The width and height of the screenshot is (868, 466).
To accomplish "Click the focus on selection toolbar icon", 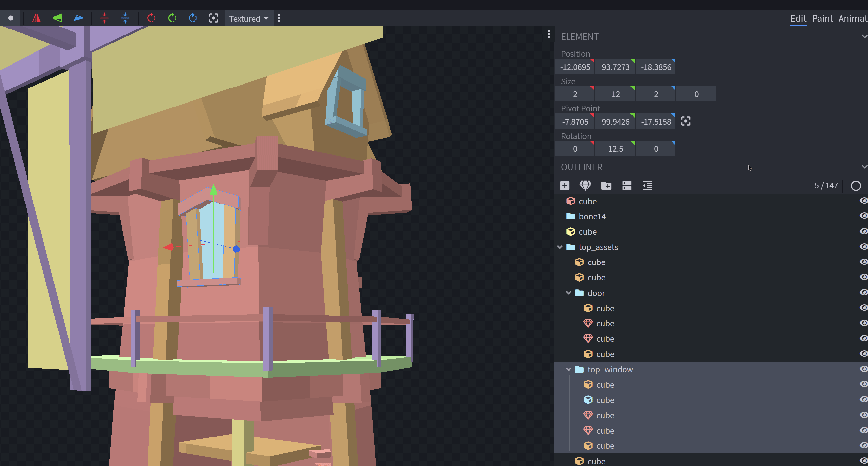I will click(x=214, y=18).
